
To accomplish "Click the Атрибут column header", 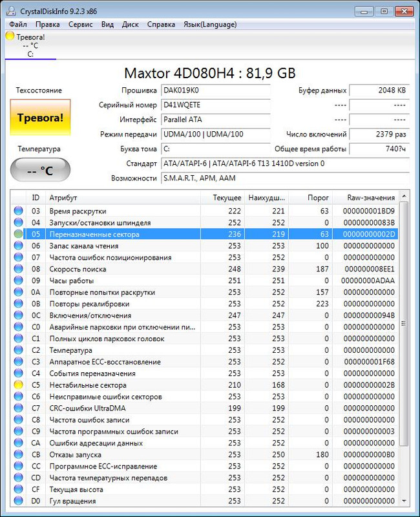I will click(x=123, y=198).
